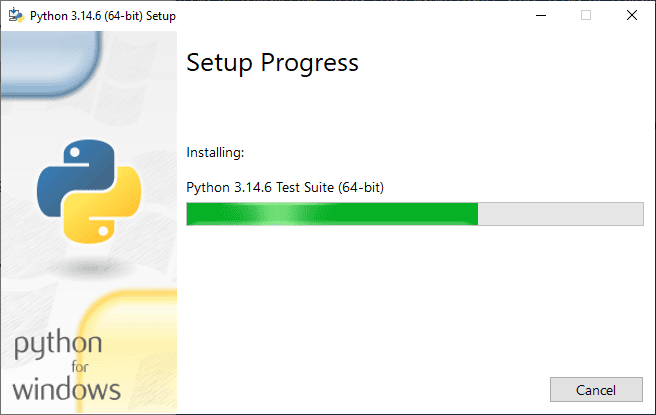The image size is (656, 415).
Task: Close the Python 3.14.6 Setup window
Action: pos(632,15)
